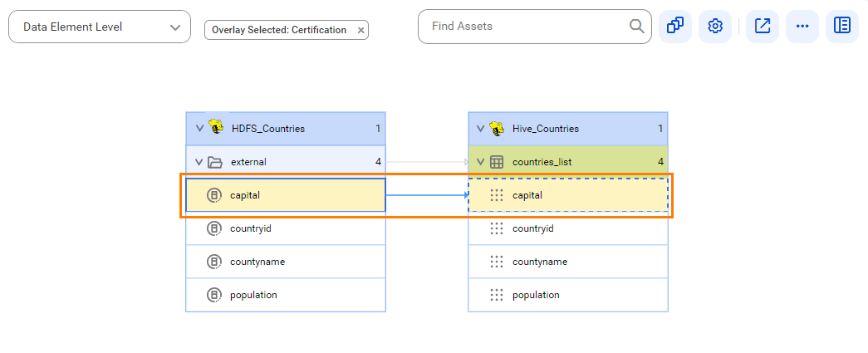Screen dimensions: 868x353
Task: Click the grid icon beside Hive population
Action: pyautogui.click(x=497, y=295)
